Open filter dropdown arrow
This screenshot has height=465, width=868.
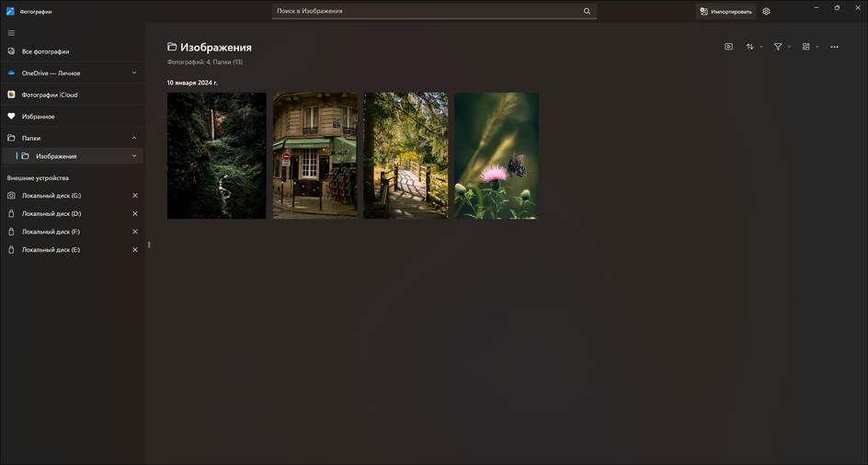[x=790, y=47]
